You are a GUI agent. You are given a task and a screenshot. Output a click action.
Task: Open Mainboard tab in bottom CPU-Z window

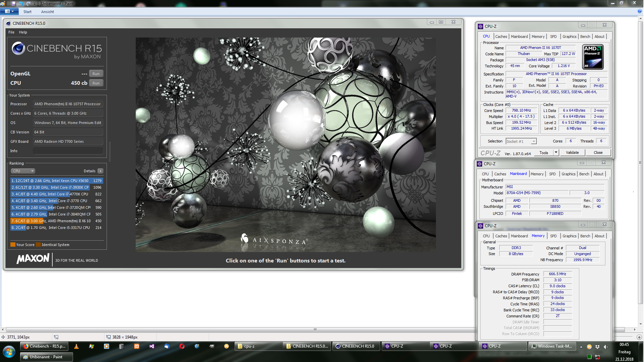coord(519,236)
